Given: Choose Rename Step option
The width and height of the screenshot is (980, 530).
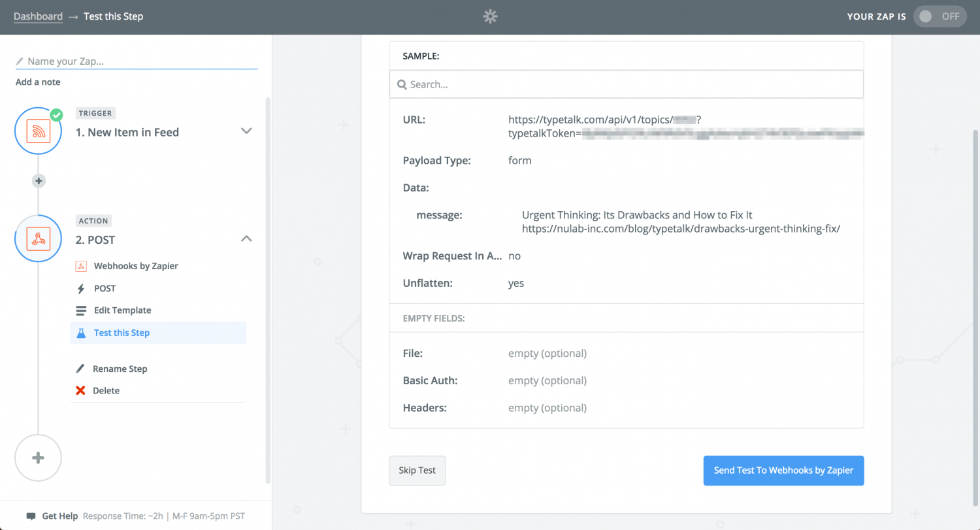Looking at the screenshot, I should pos(120,369).
